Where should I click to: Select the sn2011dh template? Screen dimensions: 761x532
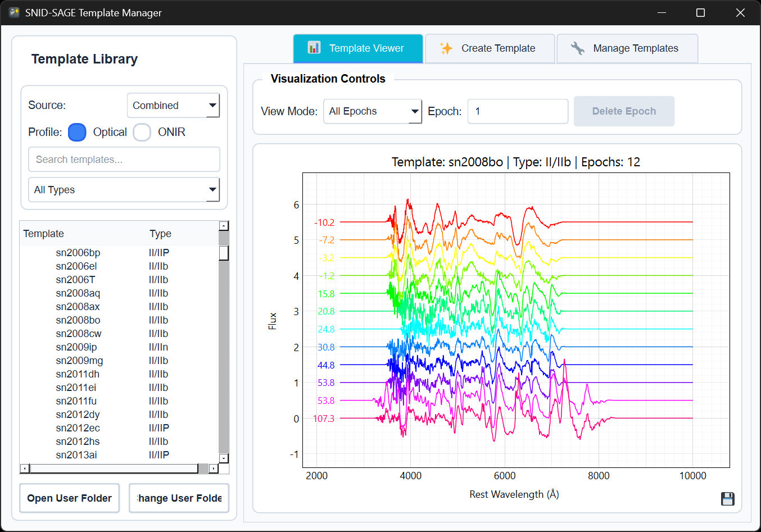point(76,374)
